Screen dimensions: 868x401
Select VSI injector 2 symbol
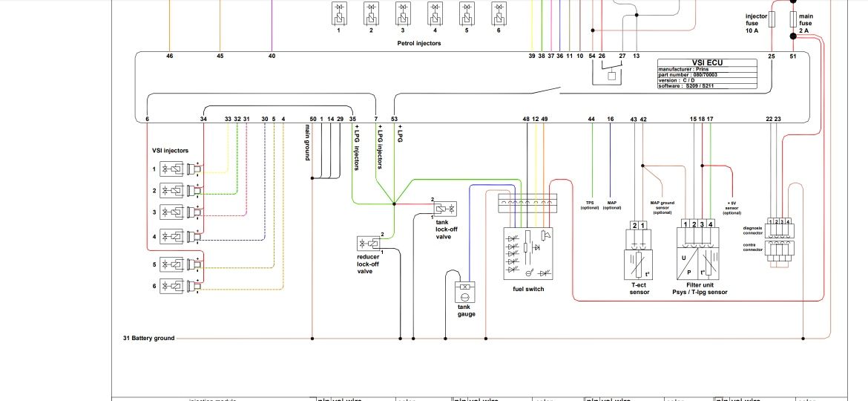tap(171, 191)
